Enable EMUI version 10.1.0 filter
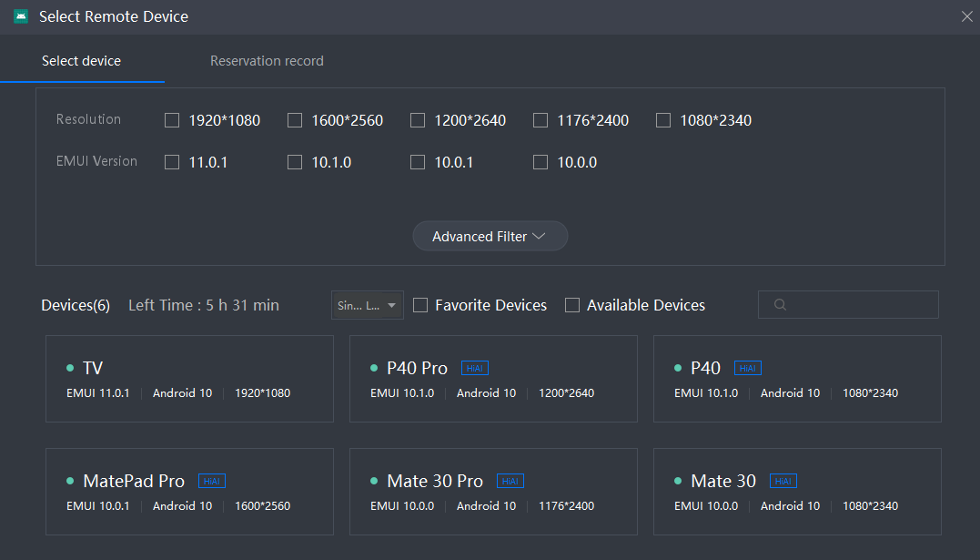 (x=295, y=162)
